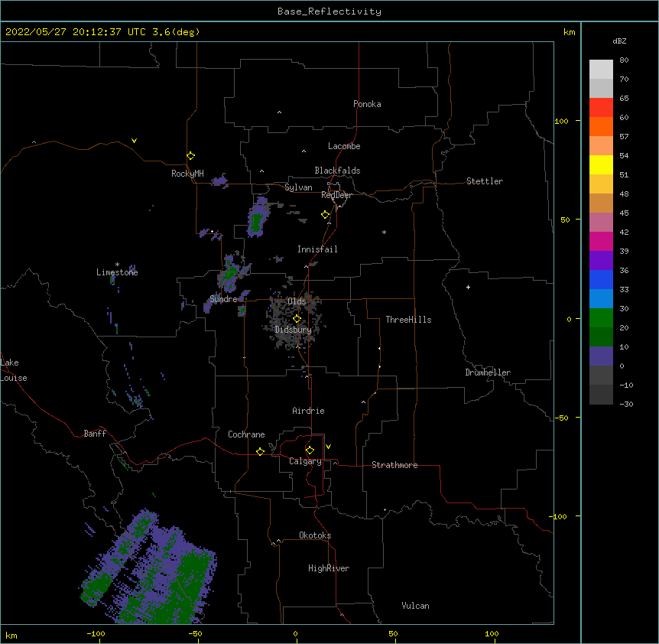Click the ThreeHills label

[408, 320]
